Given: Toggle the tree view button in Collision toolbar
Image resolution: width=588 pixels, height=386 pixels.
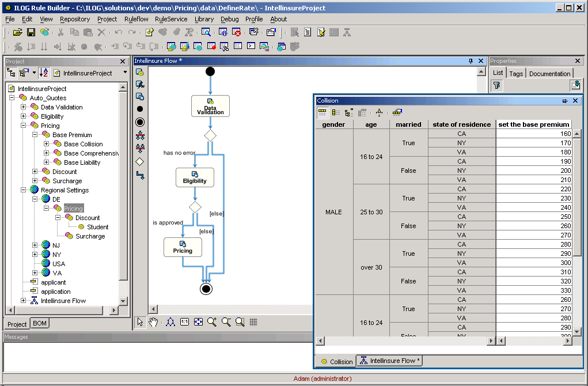Looking at the screenshot, I should tap(349, 112).
